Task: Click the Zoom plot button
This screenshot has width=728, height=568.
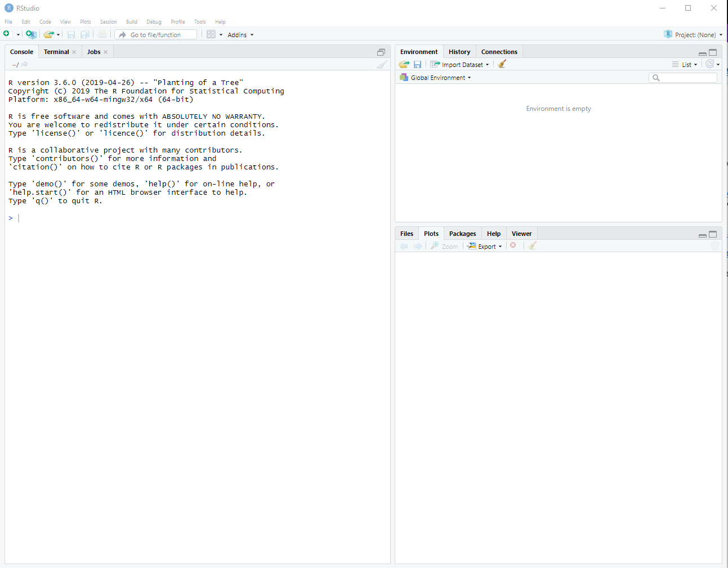Action: (x=445, y=246)
